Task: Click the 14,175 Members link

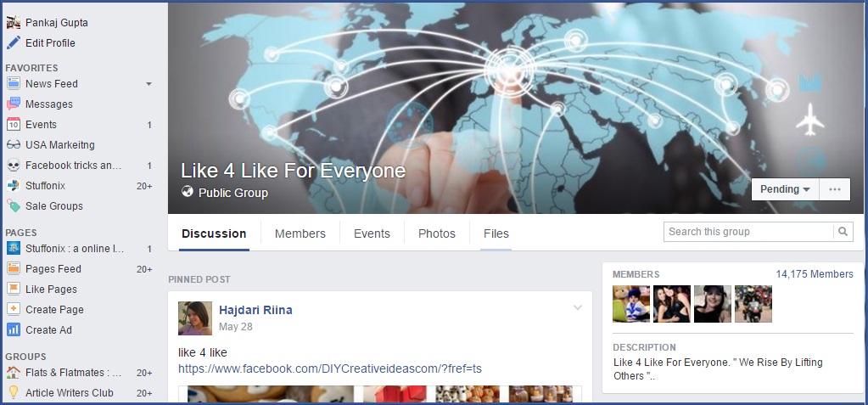Action: pos(815,274)
